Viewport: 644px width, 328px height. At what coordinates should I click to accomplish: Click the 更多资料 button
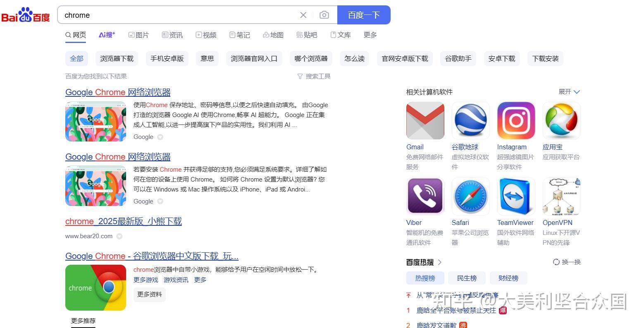[x=150, y=294]
